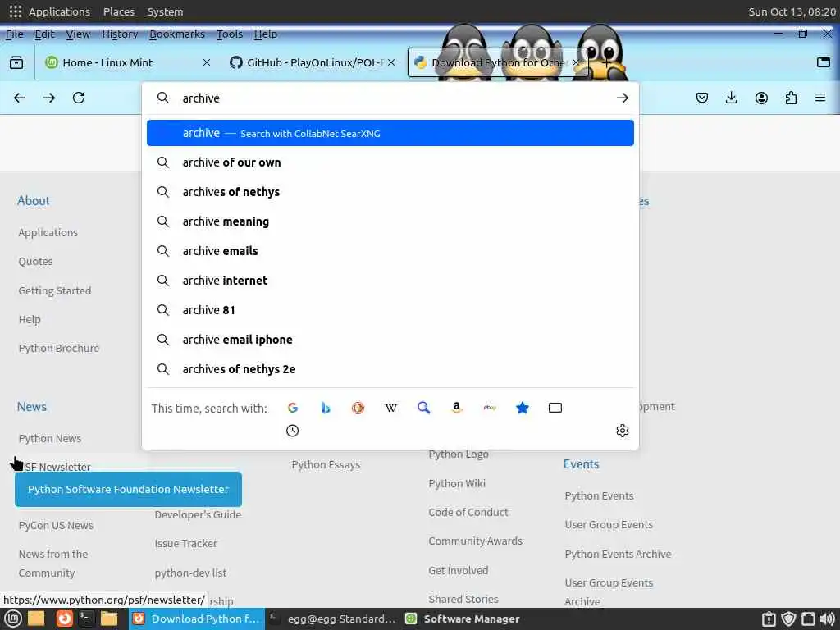Screen dimensions: 840x630
Task: Open the Edit menu
Action: [x=44, y=34]
